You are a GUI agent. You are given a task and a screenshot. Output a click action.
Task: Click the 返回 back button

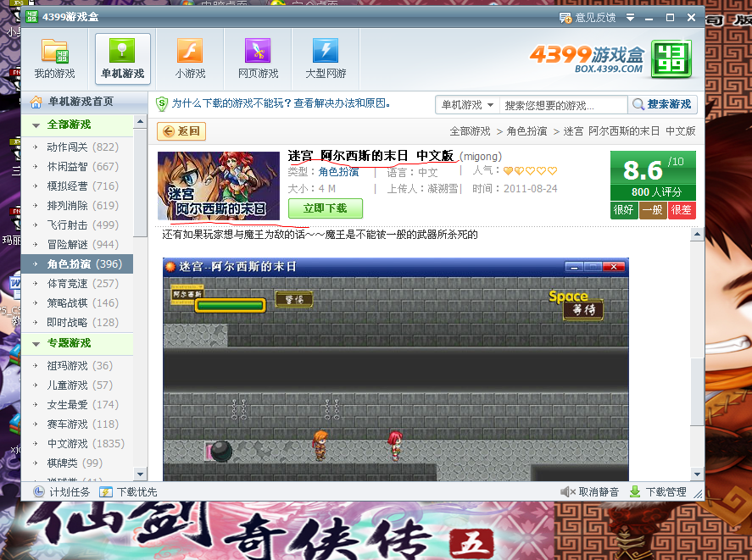pyautogui.click(x=181, y=131)
